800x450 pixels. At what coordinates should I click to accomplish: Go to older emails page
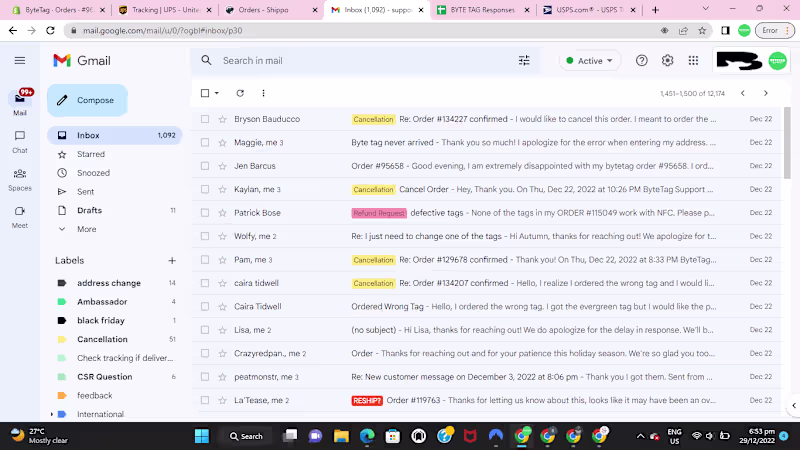[766, 93]
